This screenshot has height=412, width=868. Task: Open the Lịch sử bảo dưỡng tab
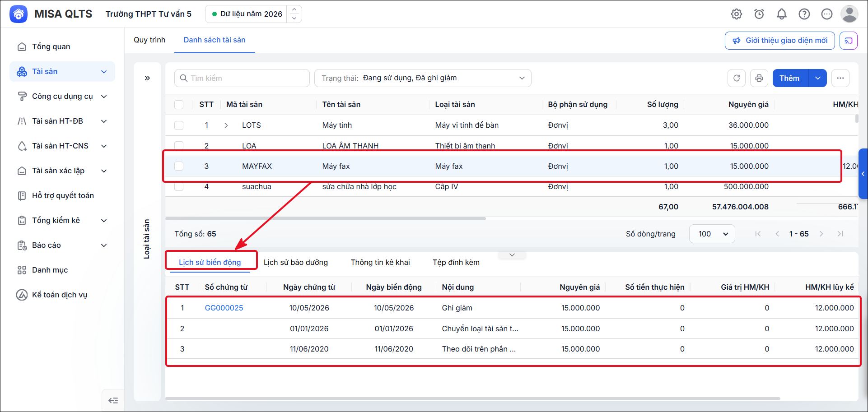(296, 262)
